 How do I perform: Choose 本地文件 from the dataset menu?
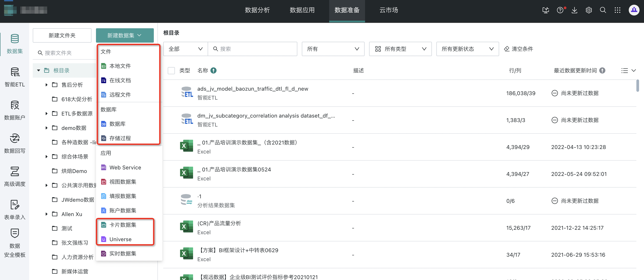coord(129,66)
